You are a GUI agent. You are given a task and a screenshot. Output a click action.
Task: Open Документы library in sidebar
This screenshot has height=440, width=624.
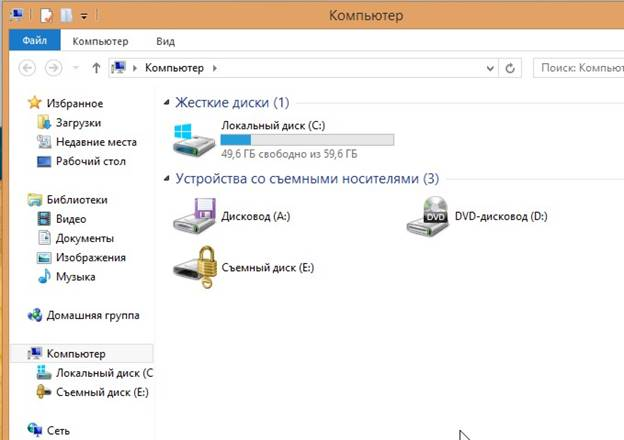point(85,238)
